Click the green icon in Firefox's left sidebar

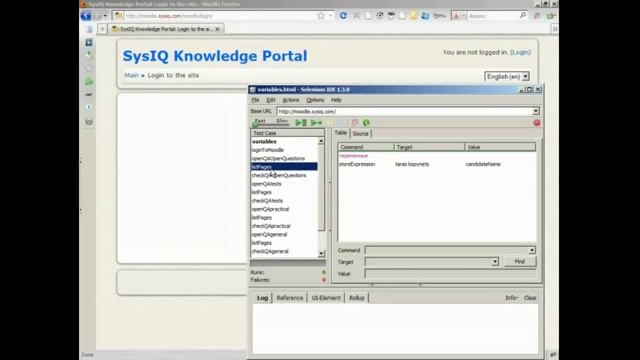[x=89, y=82]
